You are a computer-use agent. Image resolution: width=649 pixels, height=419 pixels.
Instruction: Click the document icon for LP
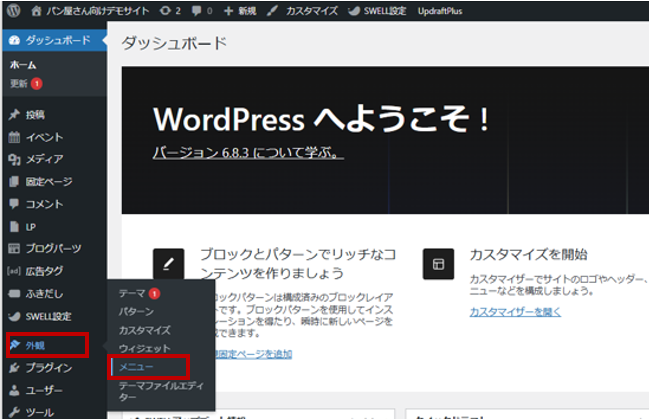pos(14,226)
